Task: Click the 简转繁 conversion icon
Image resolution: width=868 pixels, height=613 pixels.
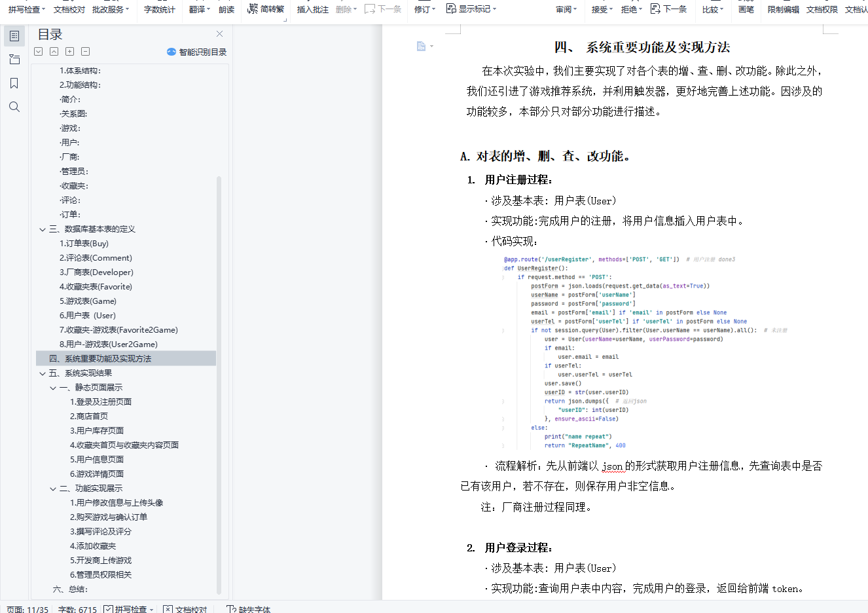Action: pyautogui.click(x=253, y=9)
